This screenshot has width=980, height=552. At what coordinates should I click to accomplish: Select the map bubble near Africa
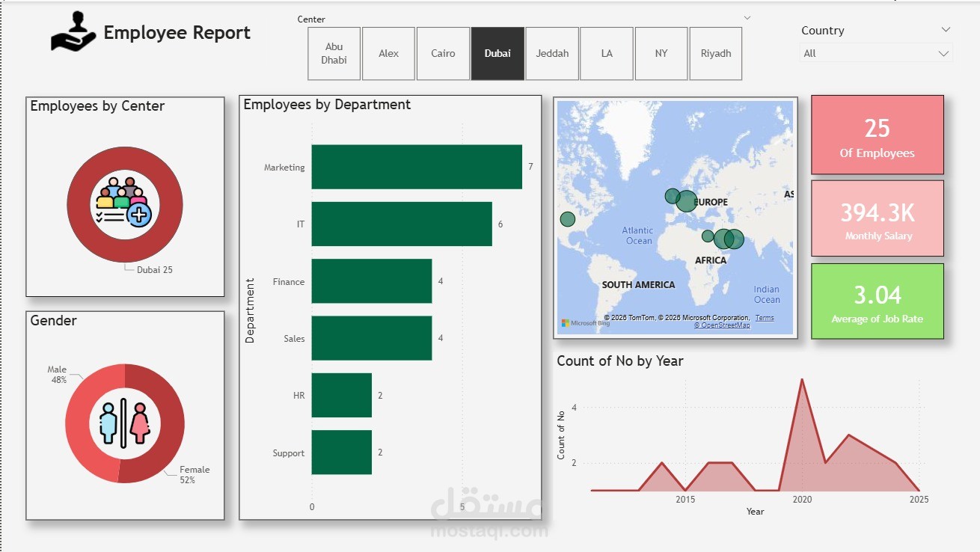[x=708, y=236]
